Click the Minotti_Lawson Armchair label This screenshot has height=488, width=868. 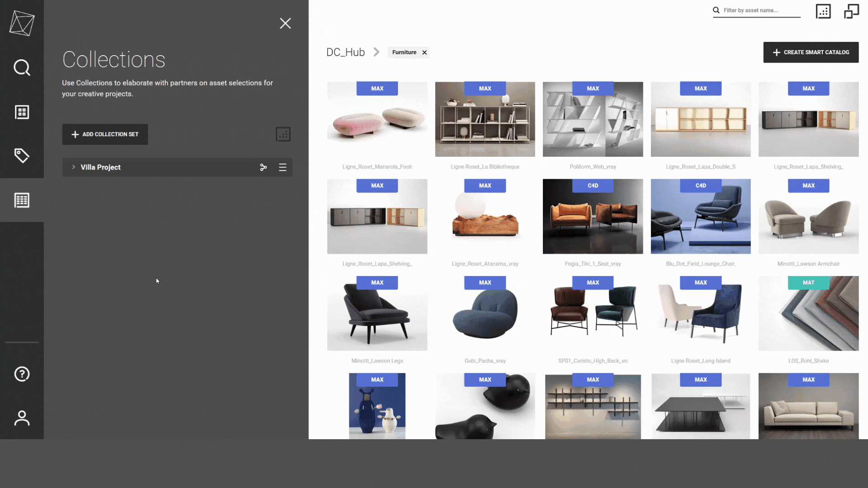click(x=808, y=264)
